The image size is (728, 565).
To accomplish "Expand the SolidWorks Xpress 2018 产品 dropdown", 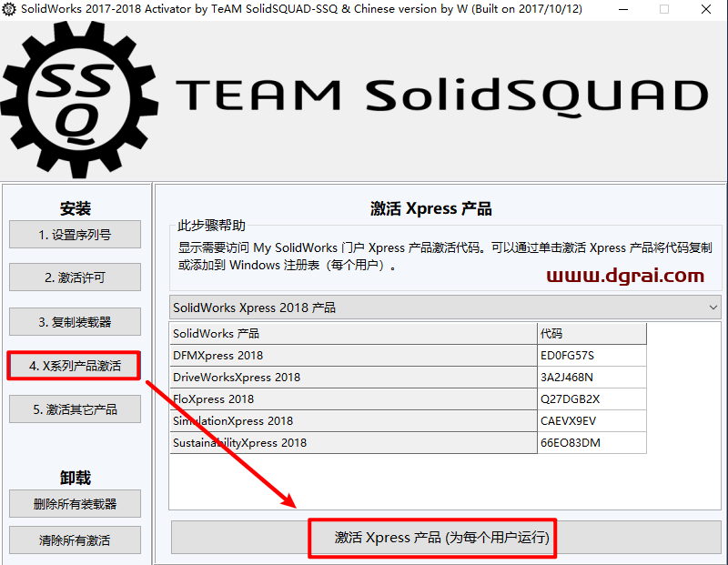I will pos(445,308).
